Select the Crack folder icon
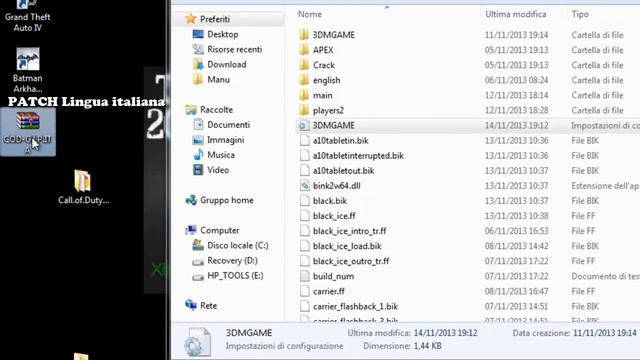This screenshot has height=360, width=640. (x=304, y=65)
